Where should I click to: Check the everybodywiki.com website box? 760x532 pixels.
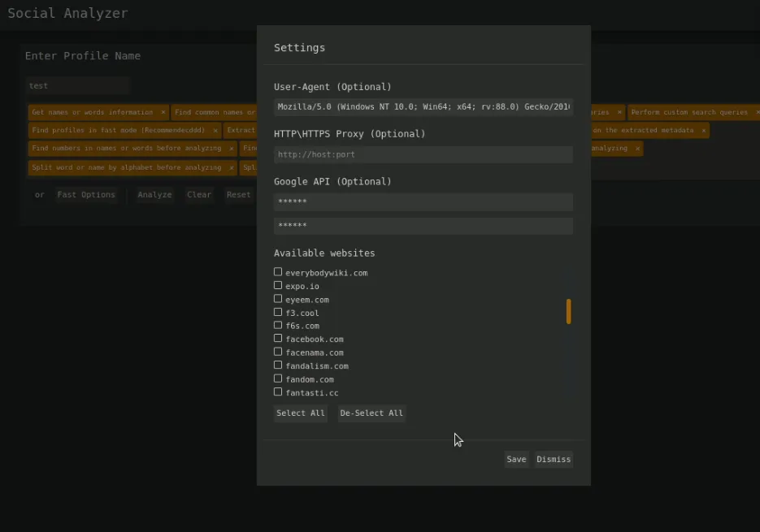tap(278, 272)
